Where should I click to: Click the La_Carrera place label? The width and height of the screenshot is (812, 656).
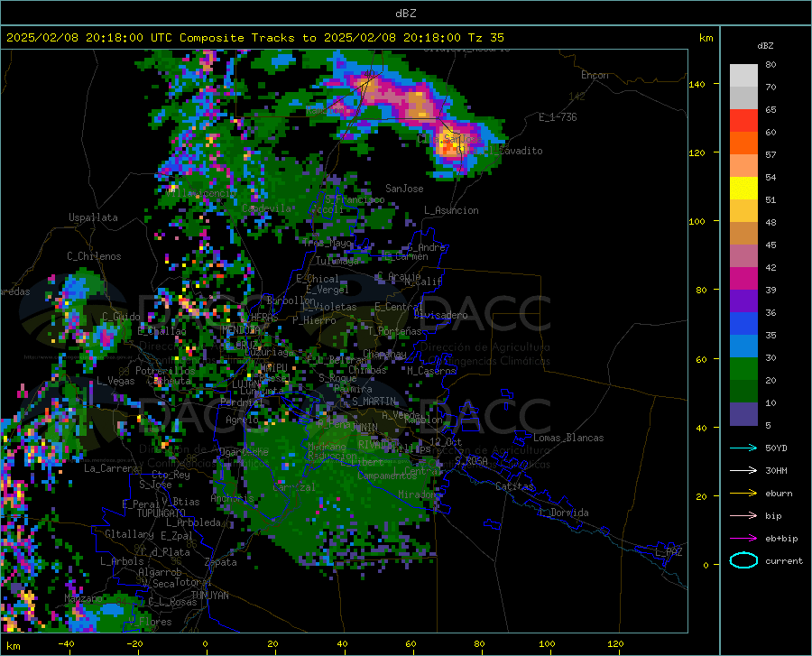click(111, 468)
